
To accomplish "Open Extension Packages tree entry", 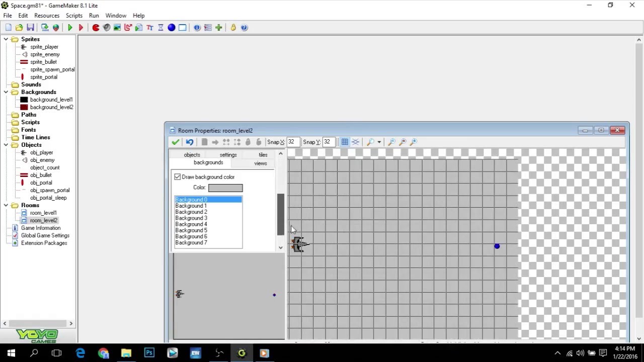I will tap(44, 243).
